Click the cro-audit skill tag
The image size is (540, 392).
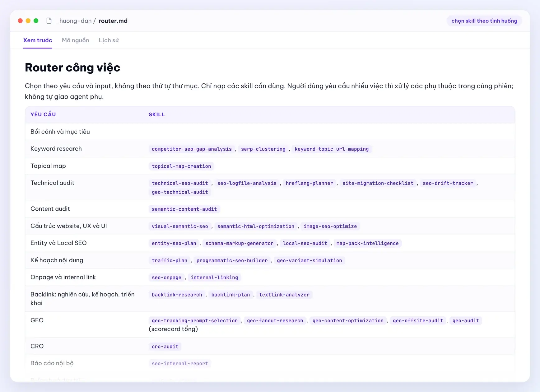click(x=165, y=347)
